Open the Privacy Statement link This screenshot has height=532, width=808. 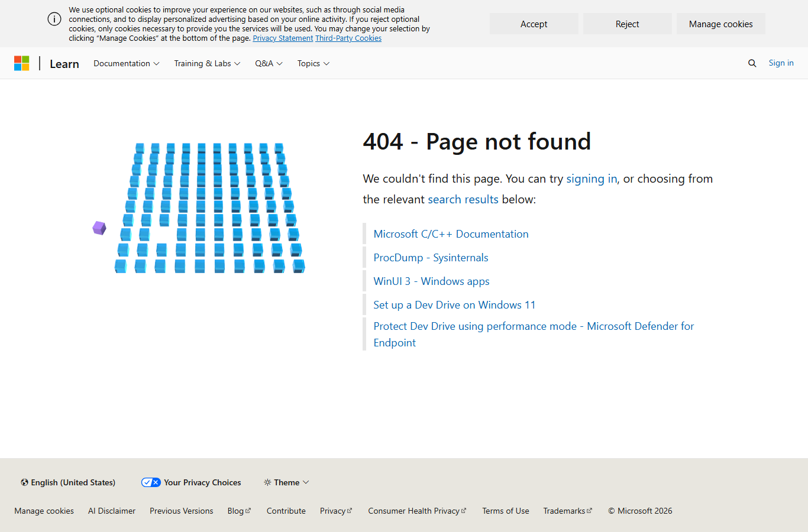point(283,38)
